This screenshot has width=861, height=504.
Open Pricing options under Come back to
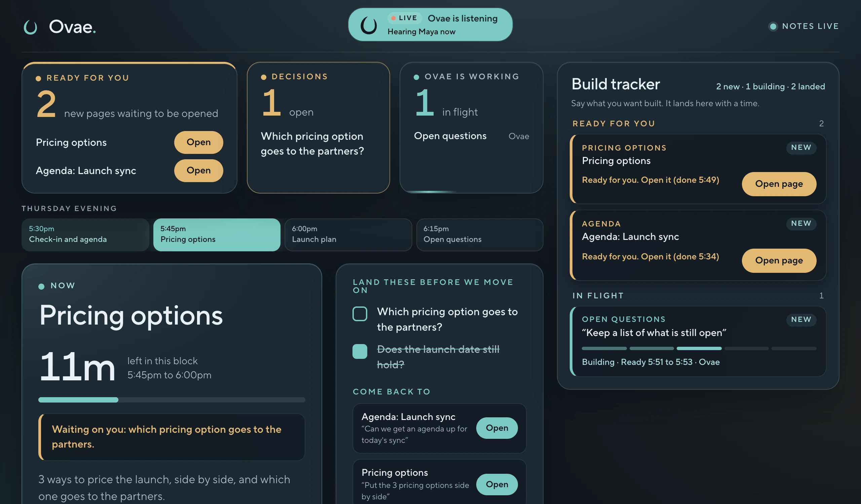497,485
